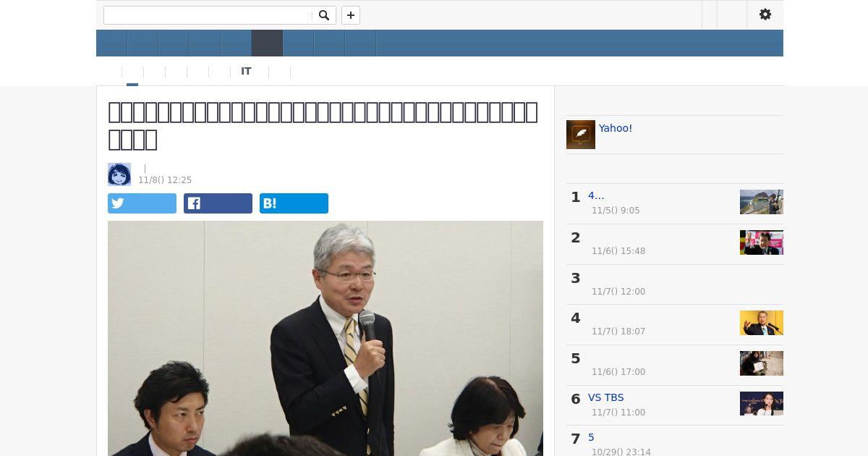
Task: Share article via Twitter button
Action: (142, 203)
